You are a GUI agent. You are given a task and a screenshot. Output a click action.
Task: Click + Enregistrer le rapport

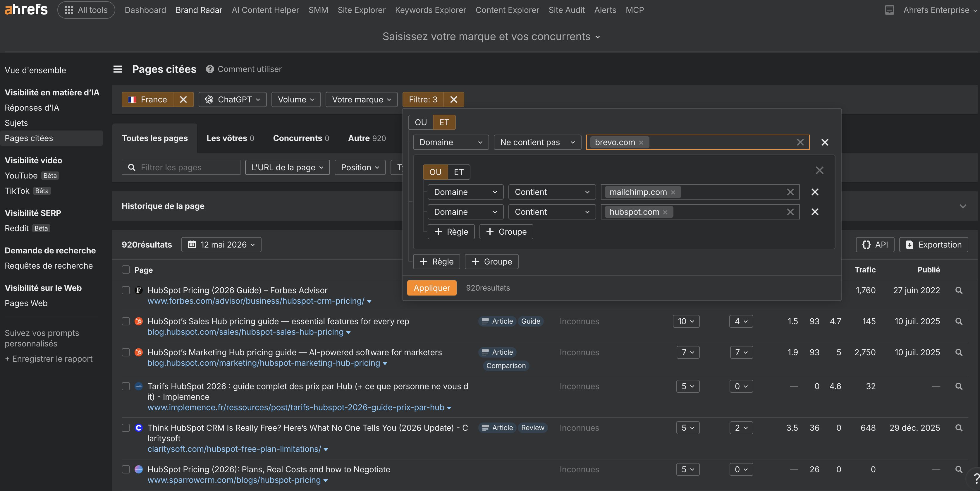coord(49,359)
